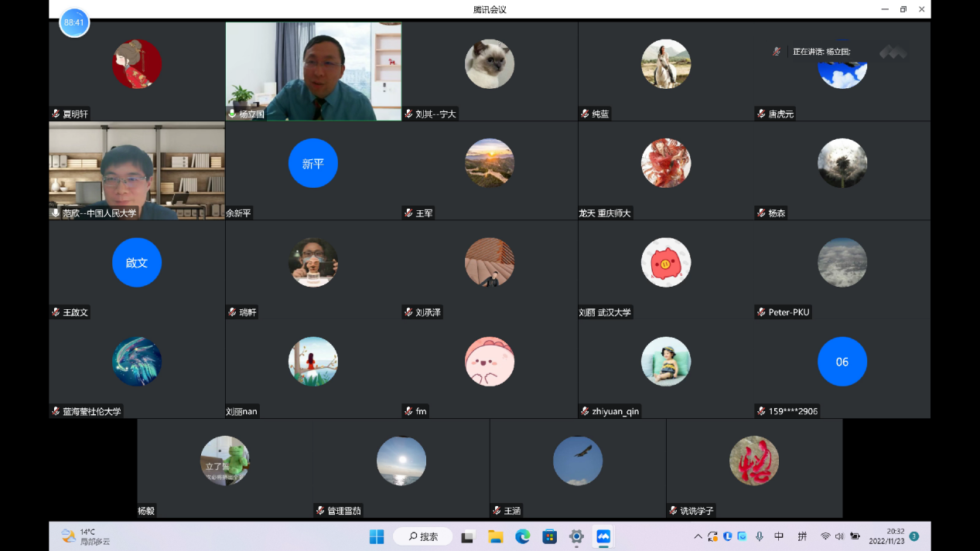Select the video tile of 范欣--中国人民大学
Image resolution: width=980 pixels, height=551 pixels.
(136, 171)
